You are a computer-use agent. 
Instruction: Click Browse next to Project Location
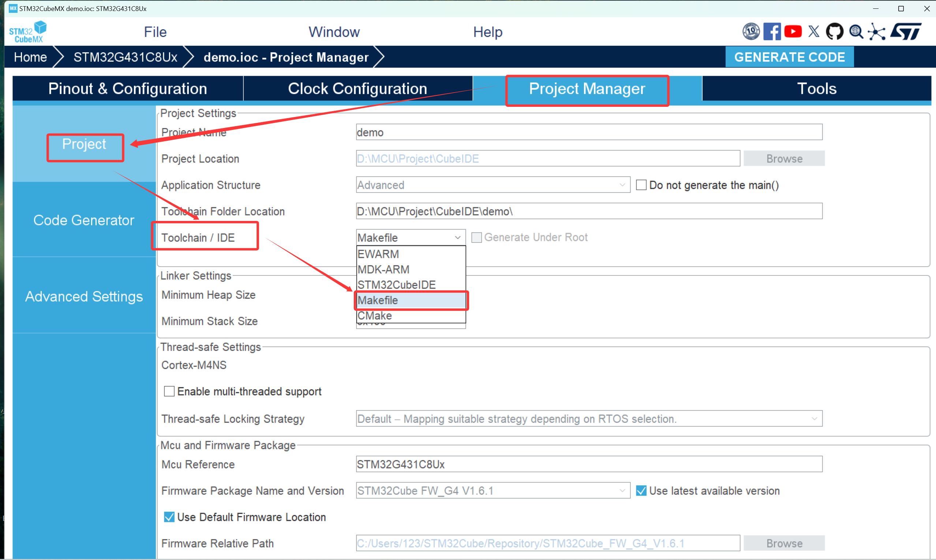[784, 158]
